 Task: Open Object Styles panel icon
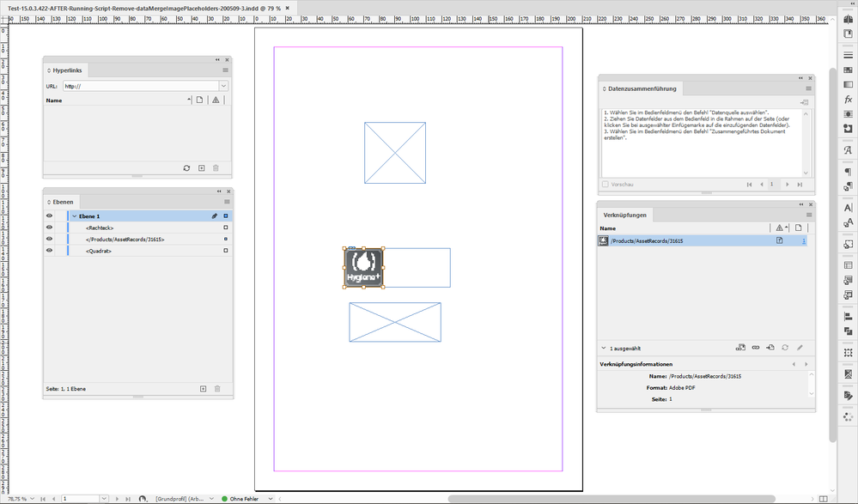(849, 244)
